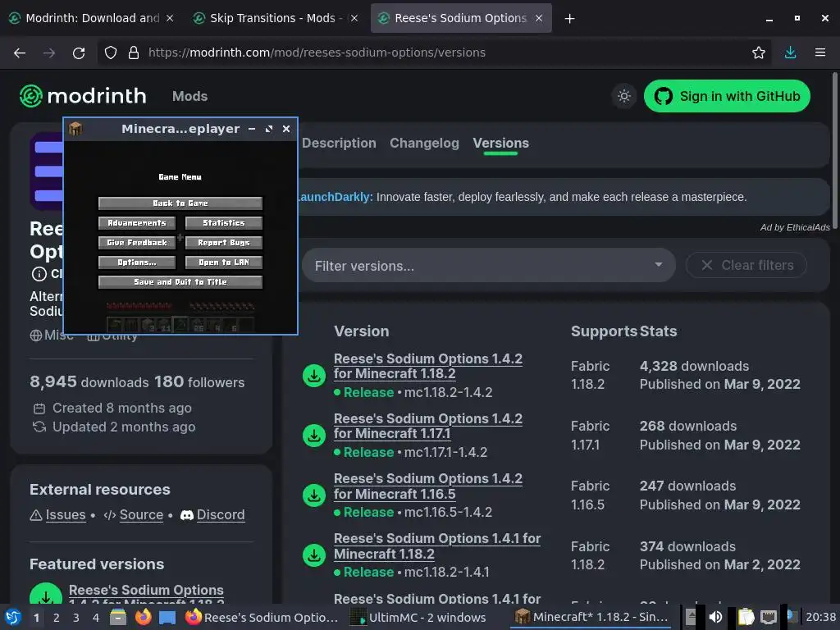Screen dimensions: 840x630
Task: Reload the page with the refresh icon
Action: 79,52
